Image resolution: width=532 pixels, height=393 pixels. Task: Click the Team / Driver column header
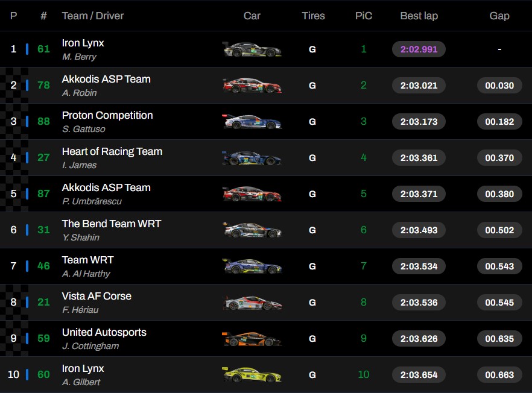coord(93,16)
